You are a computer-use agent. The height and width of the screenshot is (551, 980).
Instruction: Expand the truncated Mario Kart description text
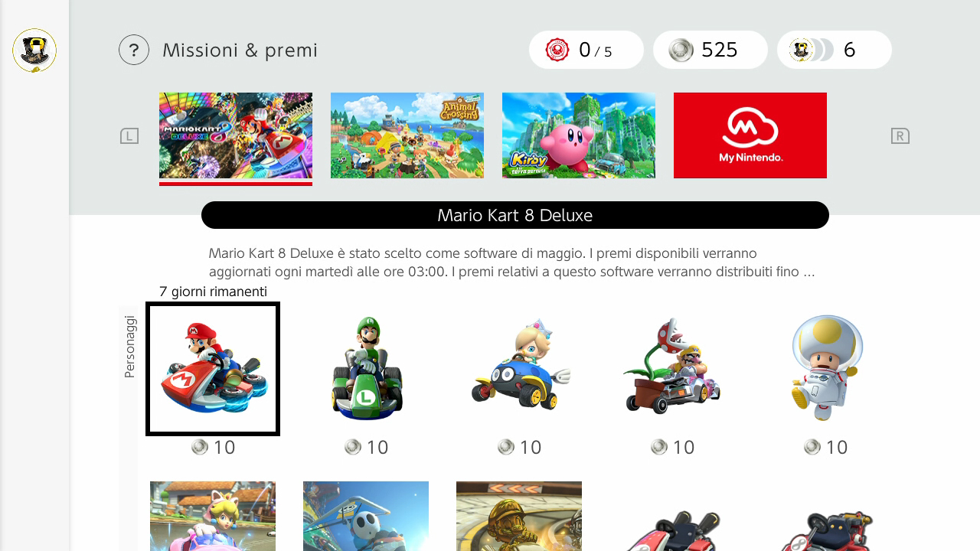click(511, 262)
